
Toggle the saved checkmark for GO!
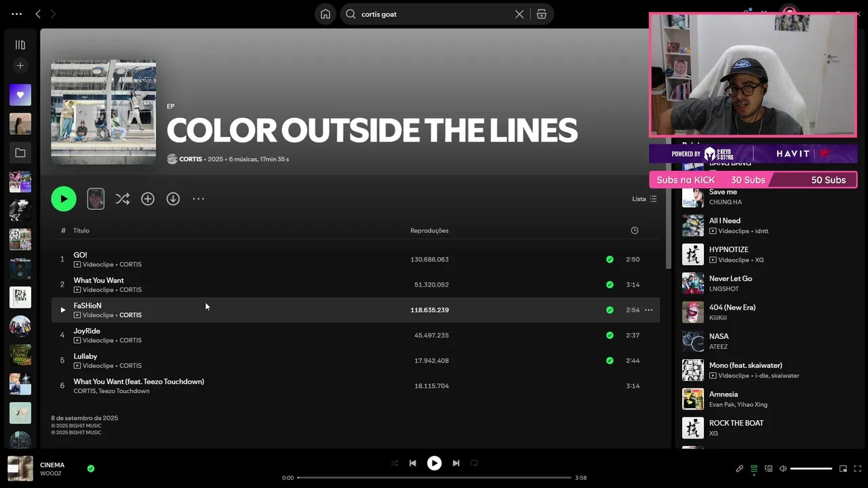tap(610, 260)
